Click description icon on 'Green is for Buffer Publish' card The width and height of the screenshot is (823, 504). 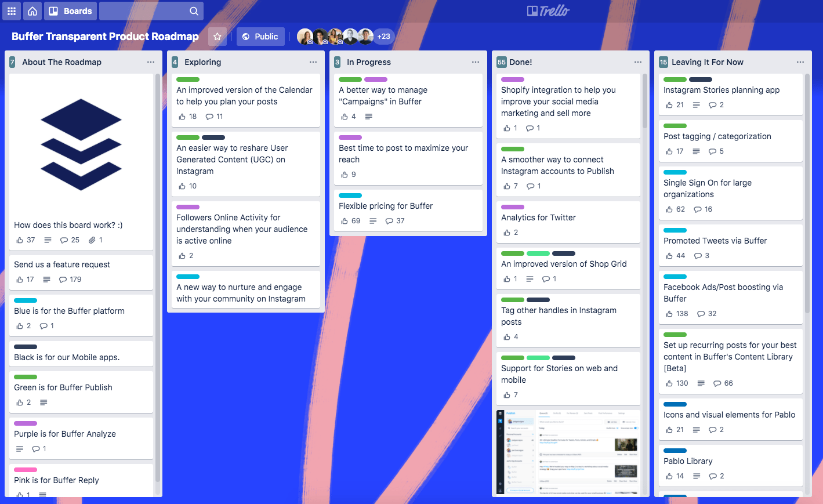coord(43,403)
